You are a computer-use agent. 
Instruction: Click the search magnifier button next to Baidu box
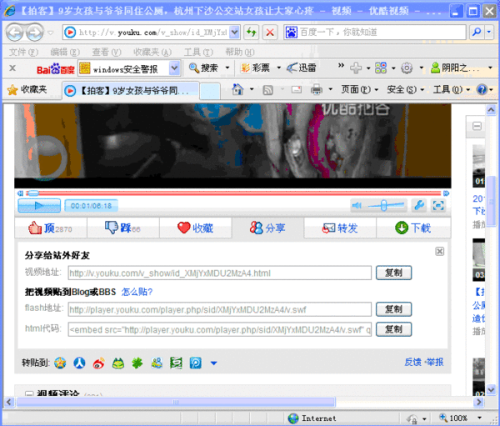[x=477, y=32]
